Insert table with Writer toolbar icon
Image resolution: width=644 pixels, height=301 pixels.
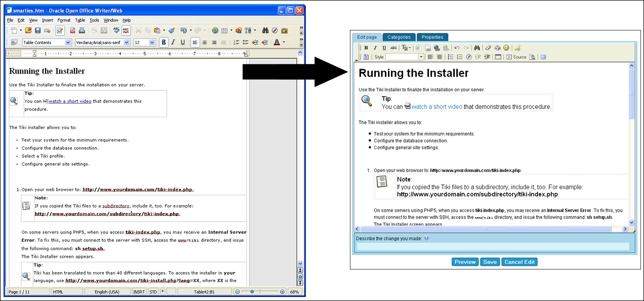[x=224, y=30]
